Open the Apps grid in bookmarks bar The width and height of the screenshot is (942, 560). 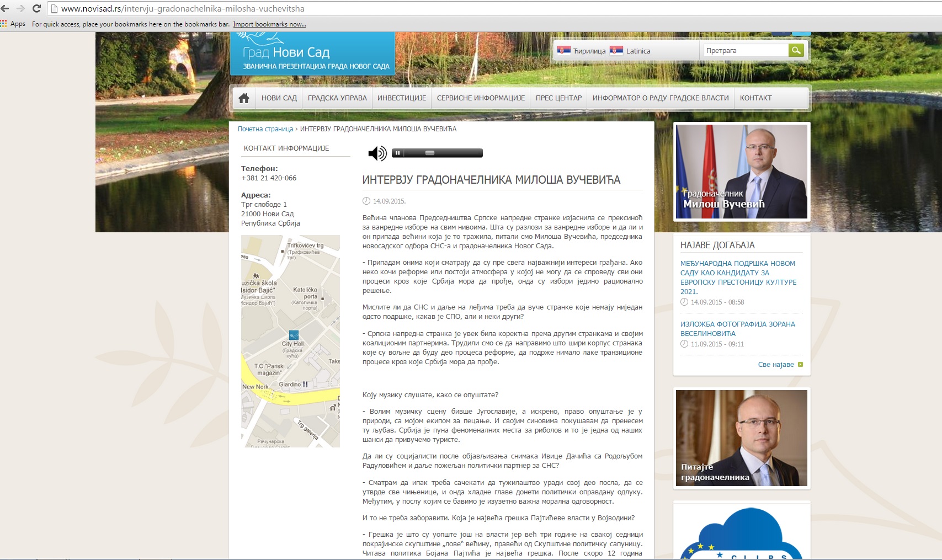click(x=13, y=24)
